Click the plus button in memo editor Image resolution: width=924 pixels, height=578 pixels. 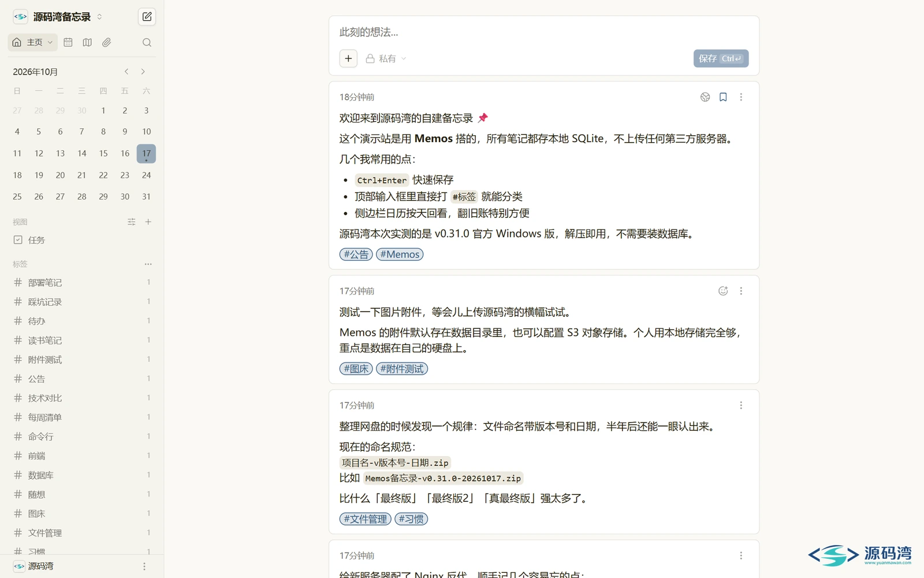click(348, 58)
